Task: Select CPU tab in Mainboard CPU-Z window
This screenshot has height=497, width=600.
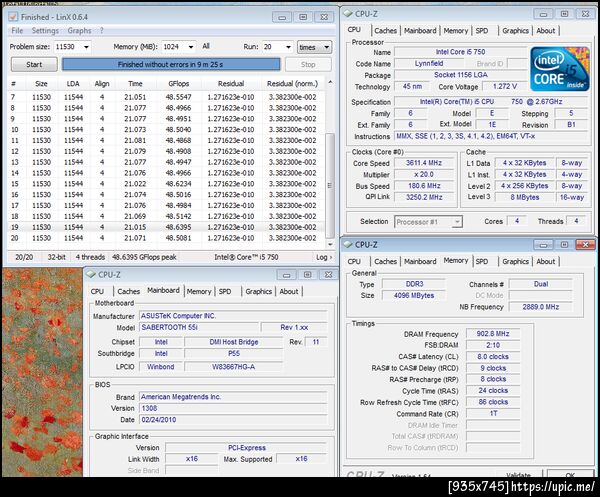Action: click(97, 291)
